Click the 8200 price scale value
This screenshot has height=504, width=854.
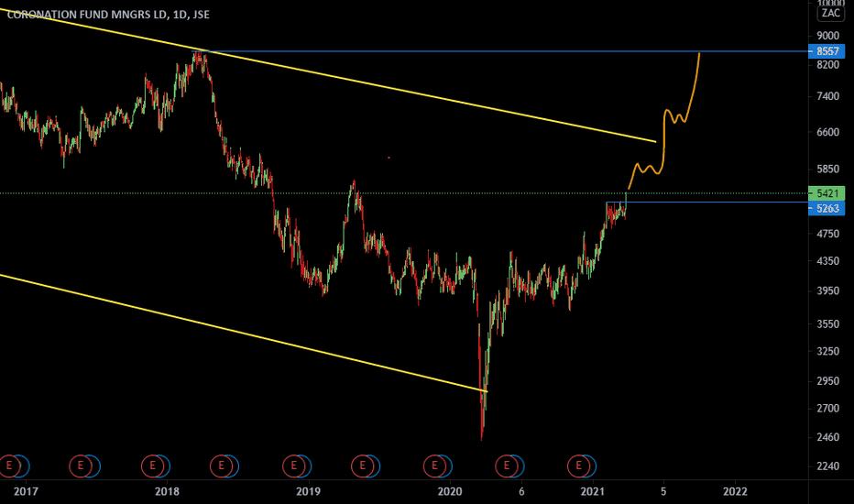point(827,65)
